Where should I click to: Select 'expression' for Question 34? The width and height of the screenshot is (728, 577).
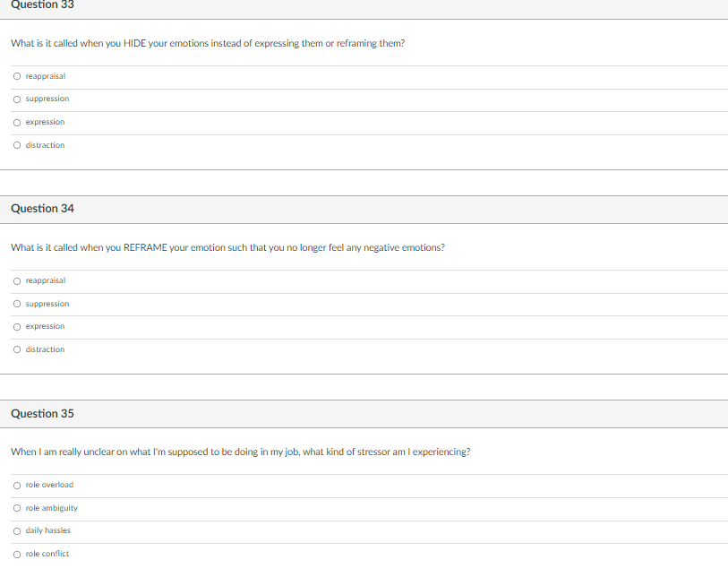tap(44, 326)
